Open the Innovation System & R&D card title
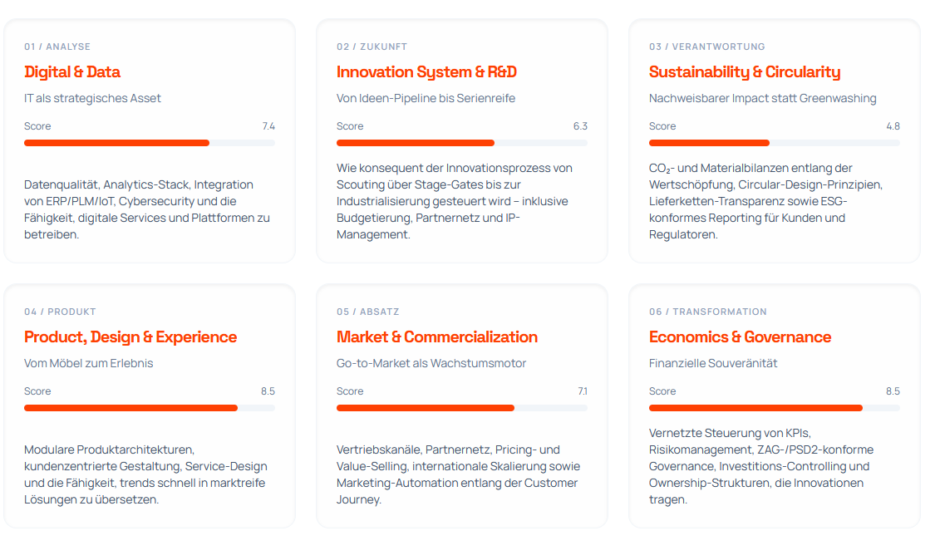The image size is (940, 560). (426, 72)
